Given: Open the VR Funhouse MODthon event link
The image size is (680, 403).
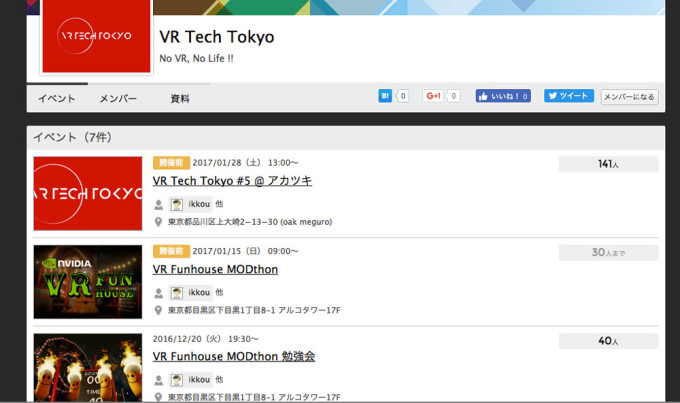Looking at the screenshot, I should [215, 269].
